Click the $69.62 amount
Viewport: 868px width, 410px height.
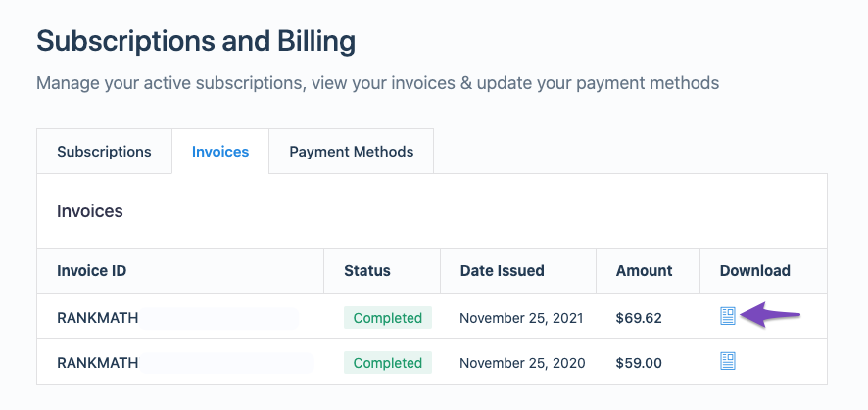639,318
